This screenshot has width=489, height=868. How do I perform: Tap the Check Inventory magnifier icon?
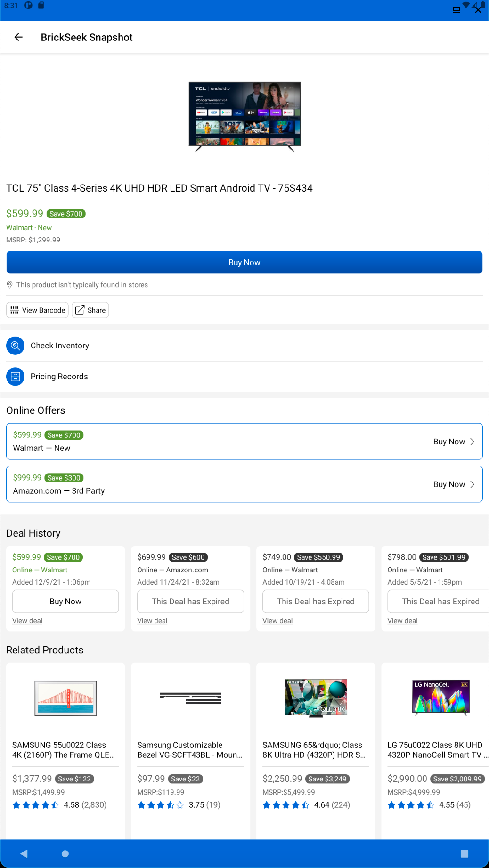point(15,346)
